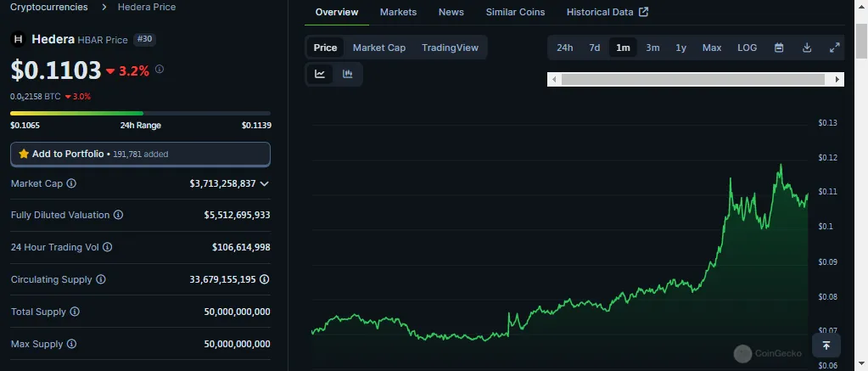This screenshot has width=868, height=371.
Task: Click the $0.12 axis label on chart
Action: (828, 158)
